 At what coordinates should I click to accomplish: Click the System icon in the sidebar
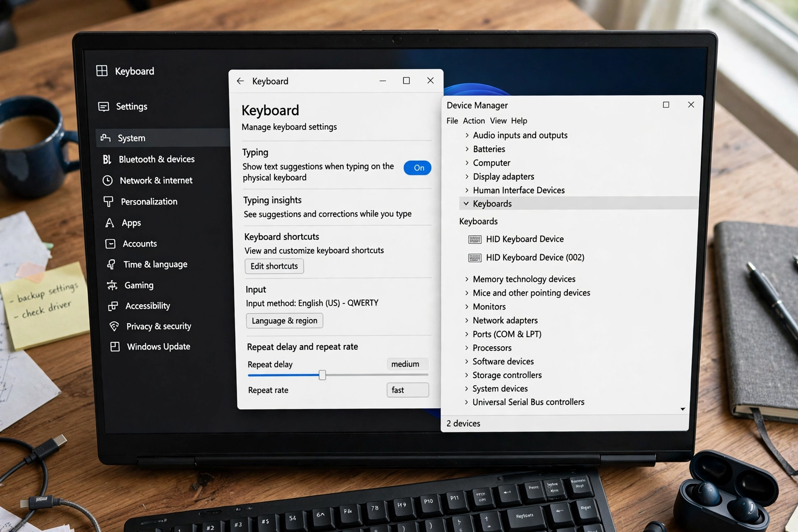coord(106,138)
